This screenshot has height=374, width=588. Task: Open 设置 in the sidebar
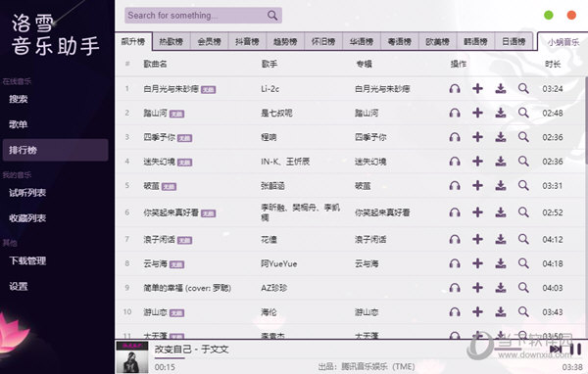(x=56, y=286)
